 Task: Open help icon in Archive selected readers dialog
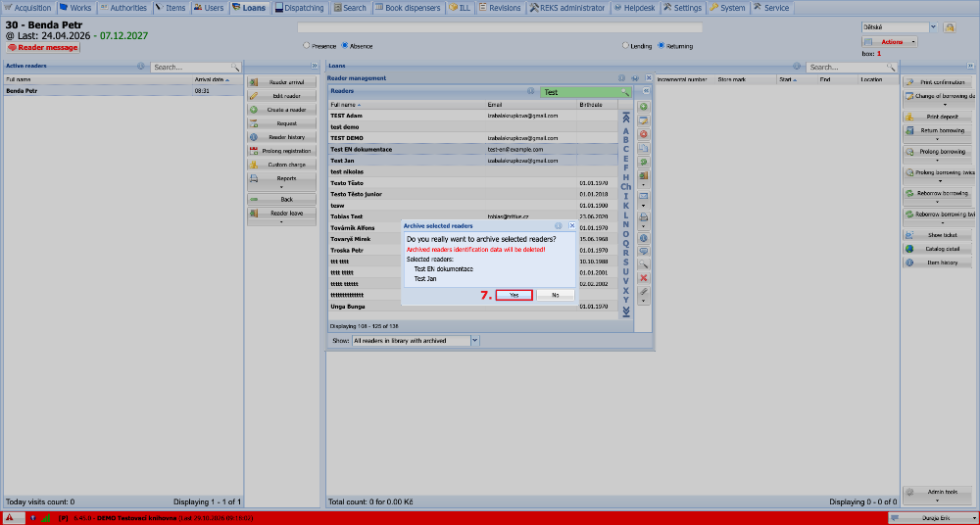(559, 225)
